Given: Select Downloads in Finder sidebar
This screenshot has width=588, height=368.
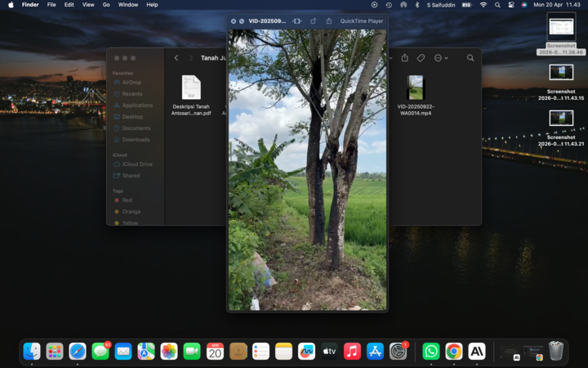Looking at the screenshot, I should [136, 140].
